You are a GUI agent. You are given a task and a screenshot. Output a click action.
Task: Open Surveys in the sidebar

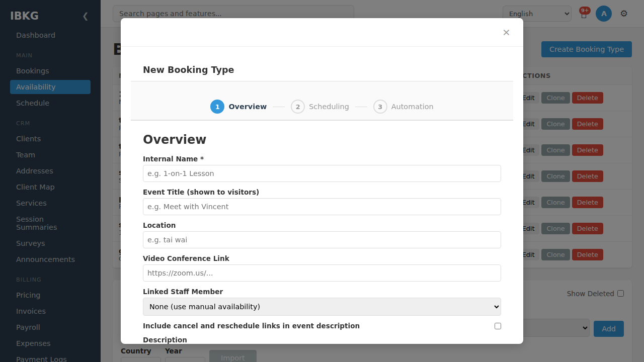[x=50, y=243]
